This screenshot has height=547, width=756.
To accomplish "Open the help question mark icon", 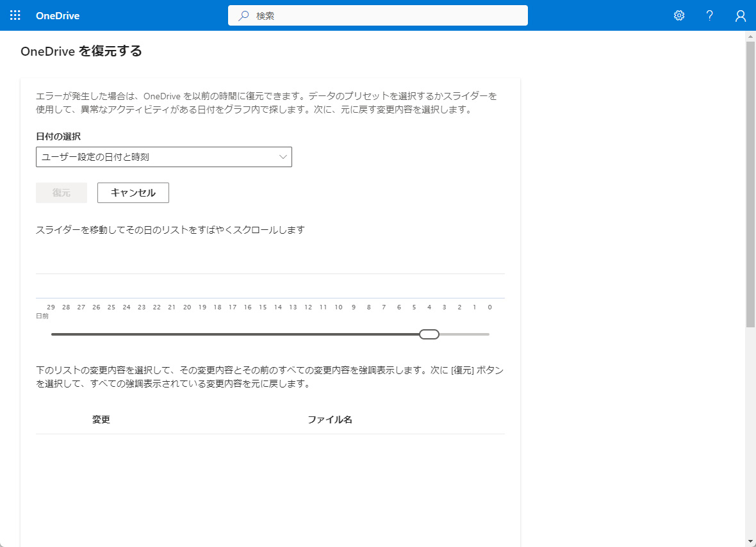I will 709,15.
